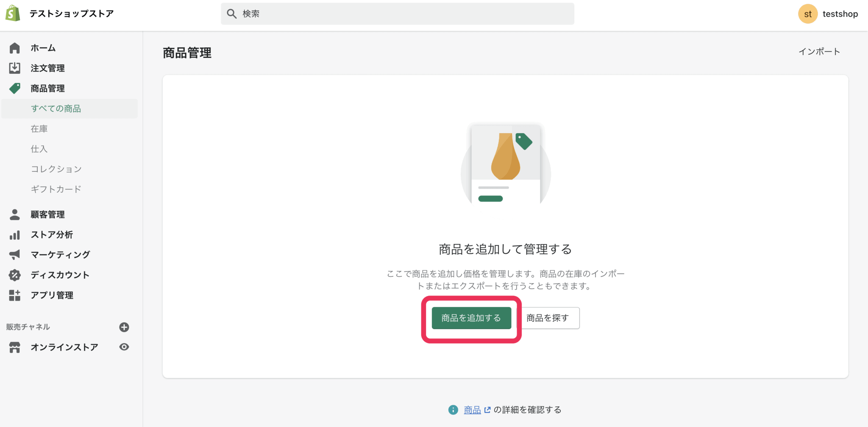The height and width of the screenshot is (427, 868).
Task: Select ギフトカード submenu item
Action: 56,189
